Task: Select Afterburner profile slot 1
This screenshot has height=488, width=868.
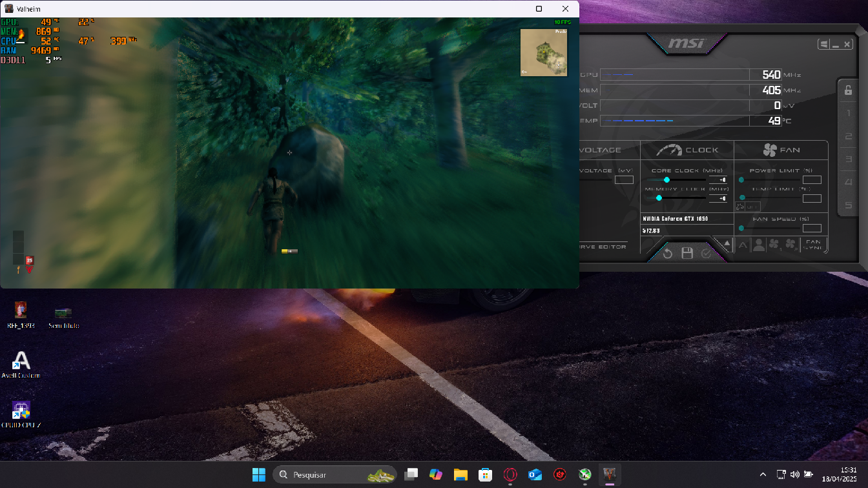Action: click(849, 114)
